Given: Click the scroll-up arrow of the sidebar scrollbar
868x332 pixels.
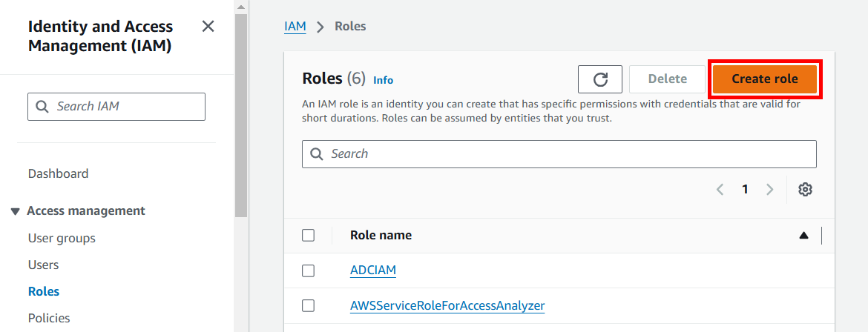Looking at the screenshot, I should (241, 7).
